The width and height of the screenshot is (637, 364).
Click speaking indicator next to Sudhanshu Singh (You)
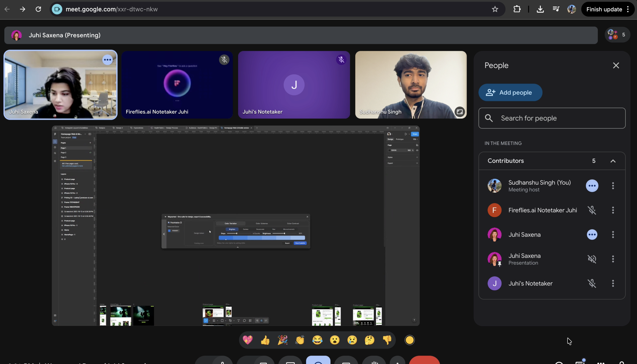pyautogui.click(x=592, y=186)
